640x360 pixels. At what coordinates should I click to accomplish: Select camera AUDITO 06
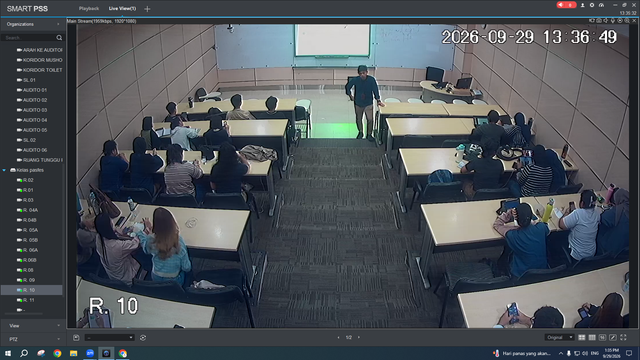pos(32,150)
